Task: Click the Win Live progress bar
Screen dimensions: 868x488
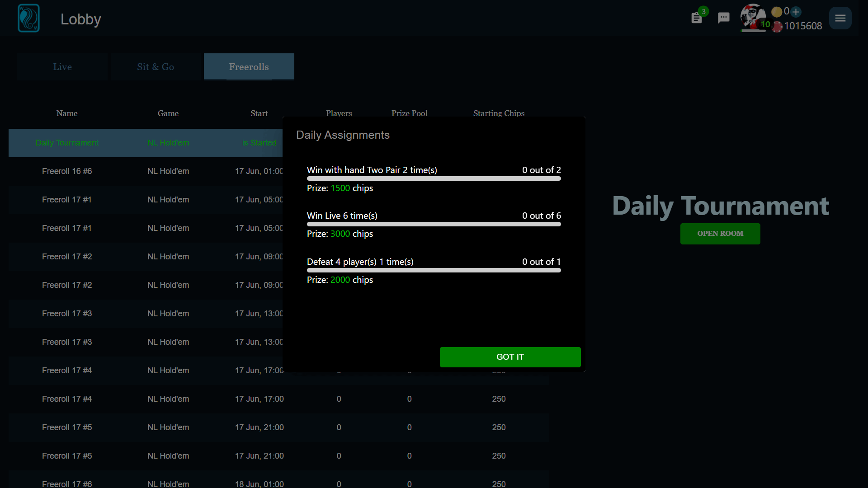Action: click(434, 225)
